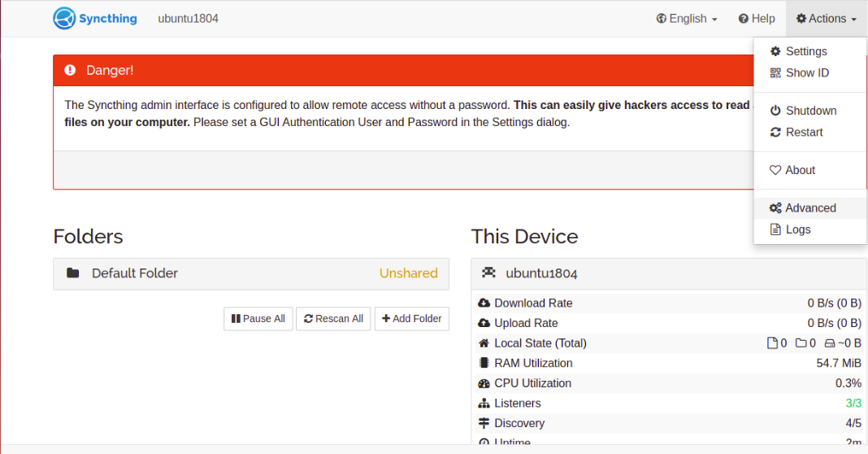Image resolution: width=868 pixels, height=454 pixels.
Task: Click the gears icon beside Advanced
Action: 775,208
